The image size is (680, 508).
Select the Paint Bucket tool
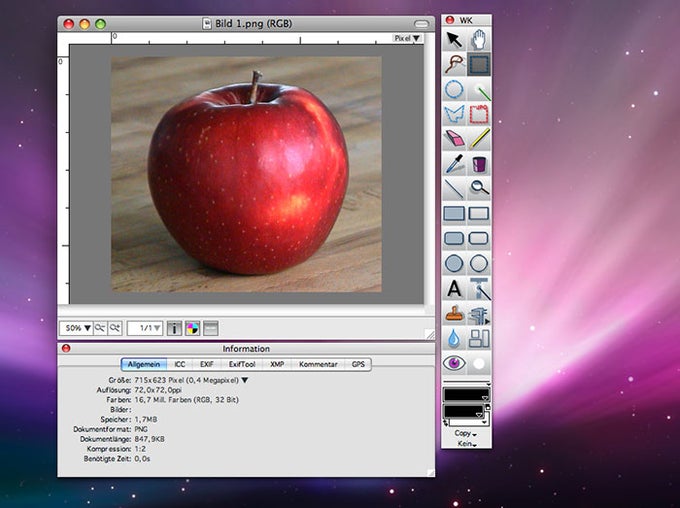click(479, 164)
